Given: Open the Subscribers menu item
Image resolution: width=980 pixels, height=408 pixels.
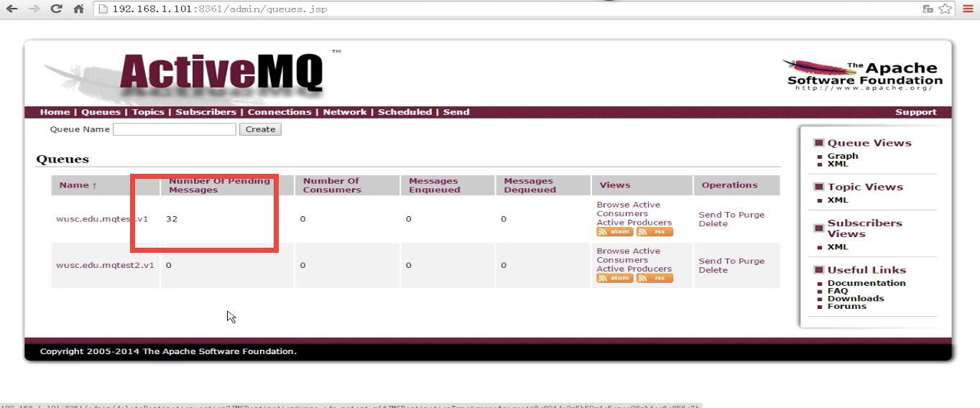Looking at the screenshot, I should point(205,112).
